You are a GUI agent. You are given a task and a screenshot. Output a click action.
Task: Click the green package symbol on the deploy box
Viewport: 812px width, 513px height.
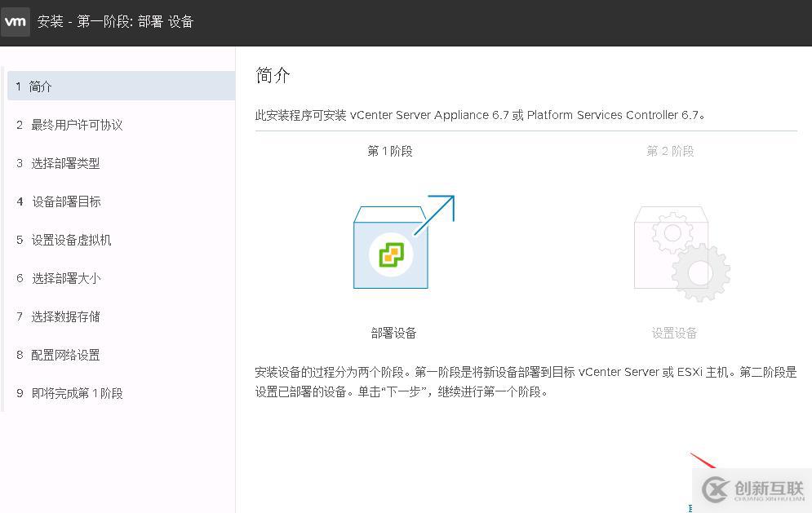pos(392,255)
